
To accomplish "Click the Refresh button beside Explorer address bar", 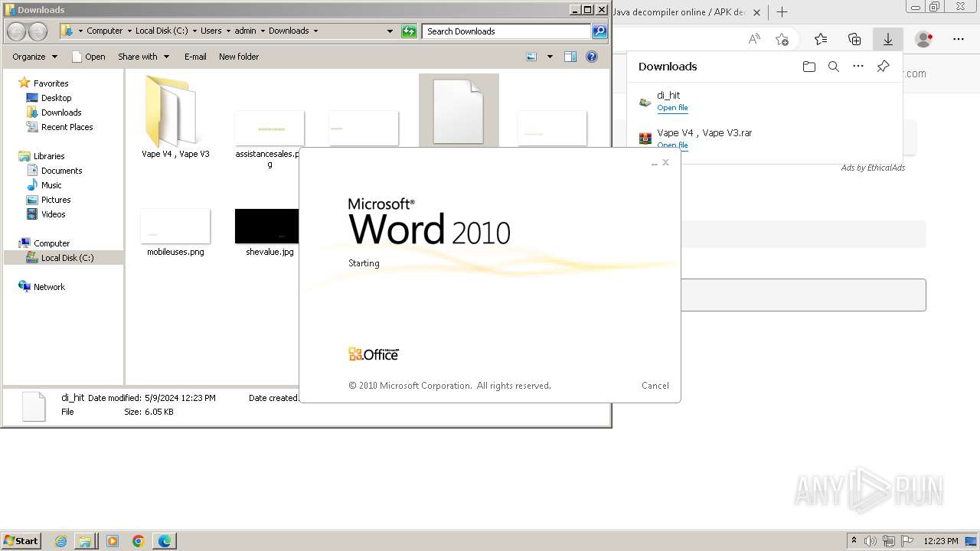I will coord(410,31).
